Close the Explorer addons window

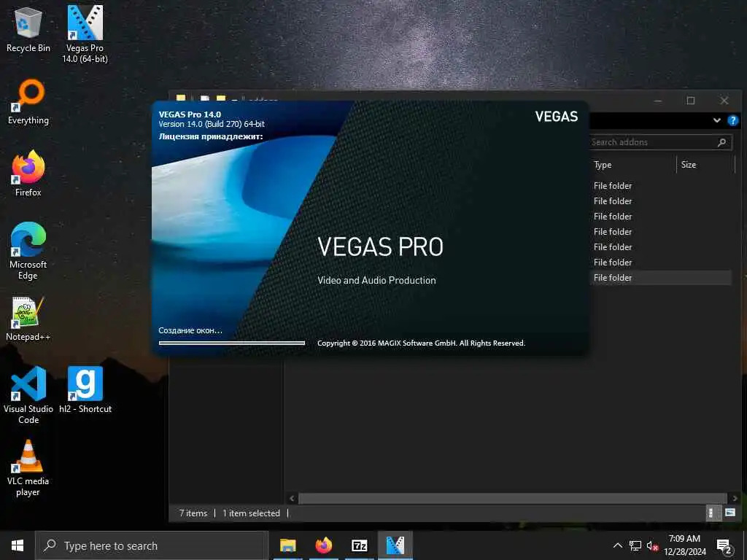724,101
